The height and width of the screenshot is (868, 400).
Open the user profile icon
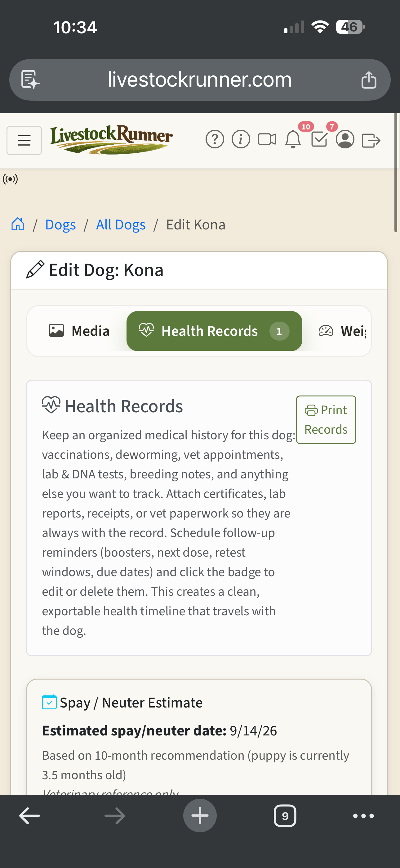(345, 140)
